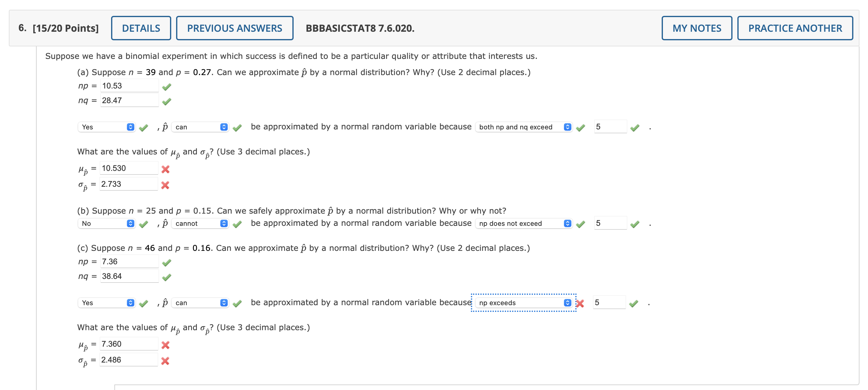This screenshot has height=390, width=868.
Task: Open PREVIOUS ANSWERS
Action: click(x=235, y=28)
